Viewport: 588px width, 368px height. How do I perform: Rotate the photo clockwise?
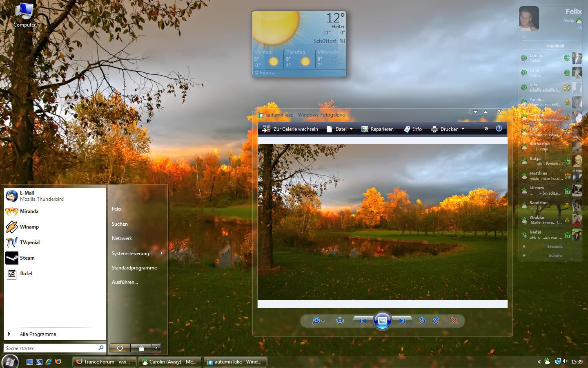436,321
